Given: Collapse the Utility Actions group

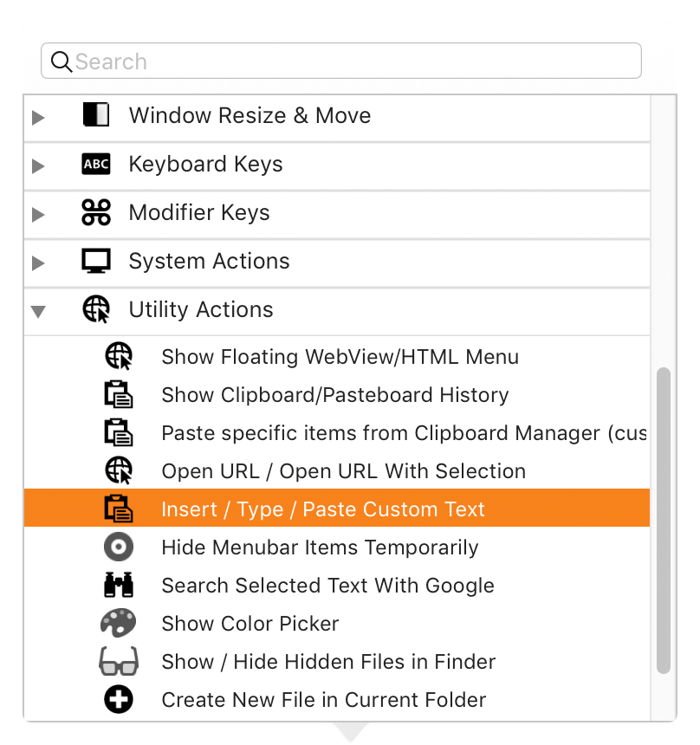Looking at the screenshot, I should (38, 311).
